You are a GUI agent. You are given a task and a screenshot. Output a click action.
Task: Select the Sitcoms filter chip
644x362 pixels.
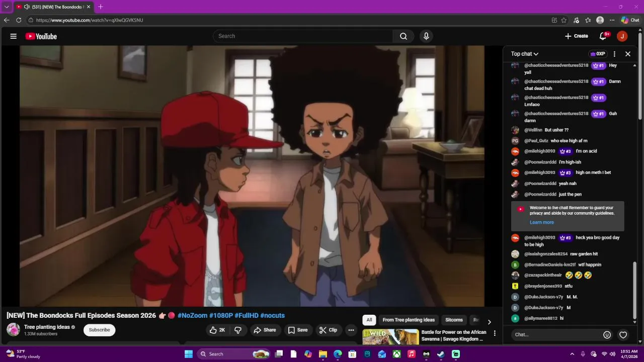click(x=454, y=320)
